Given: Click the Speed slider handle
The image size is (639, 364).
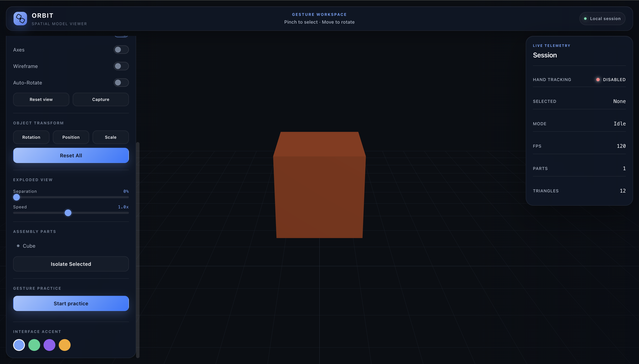Looking at the screenshot, I should [68, 213].
